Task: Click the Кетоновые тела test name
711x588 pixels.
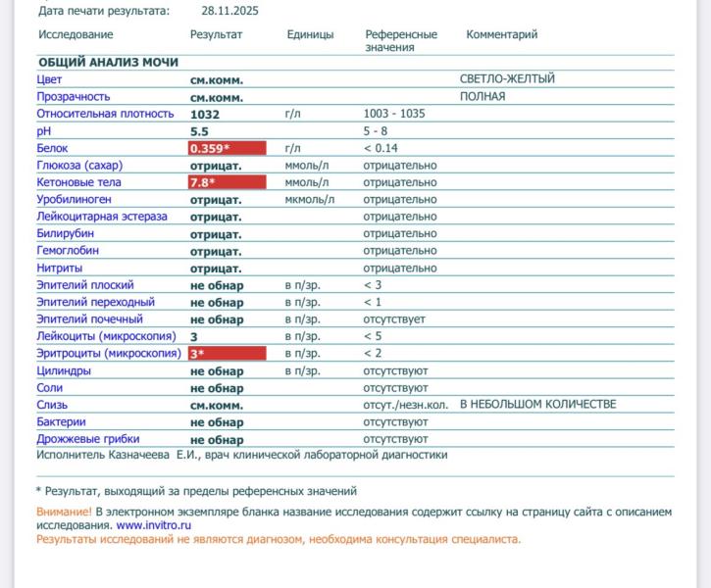Action: click(78, 182)
